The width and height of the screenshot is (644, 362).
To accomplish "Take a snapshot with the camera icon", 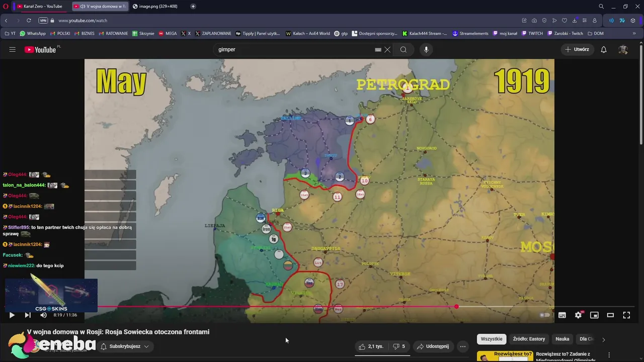I will point(534,21).
